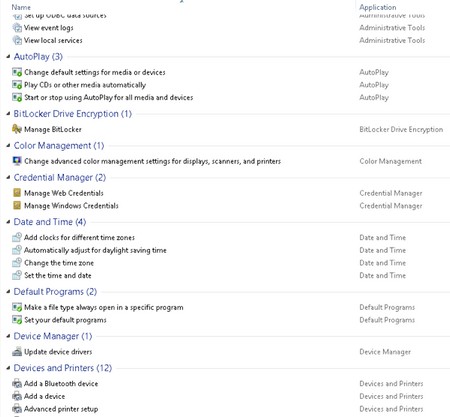This screenshot has height=417, width=450.
Task: Click icon beside Automatically adjust for daylight saving
Action: (17, 250)
